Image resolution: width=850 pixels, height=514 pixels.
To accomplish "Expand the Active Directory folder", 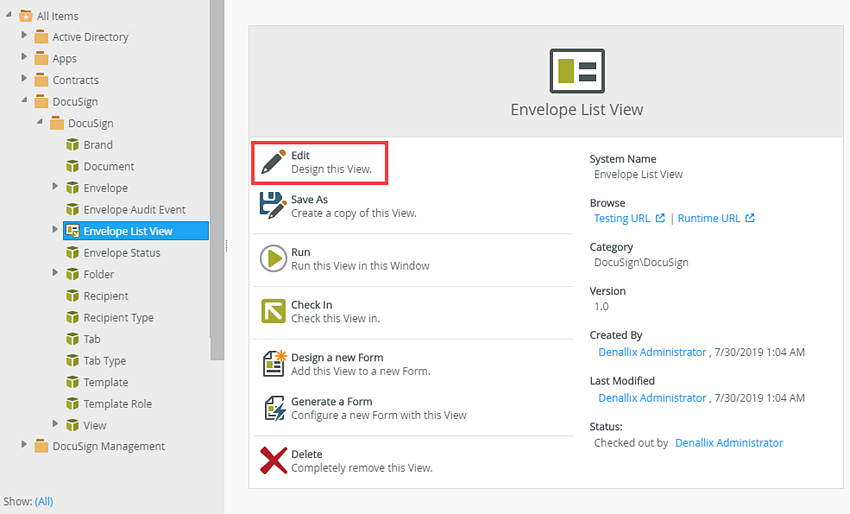I will [x=25, y=36].
